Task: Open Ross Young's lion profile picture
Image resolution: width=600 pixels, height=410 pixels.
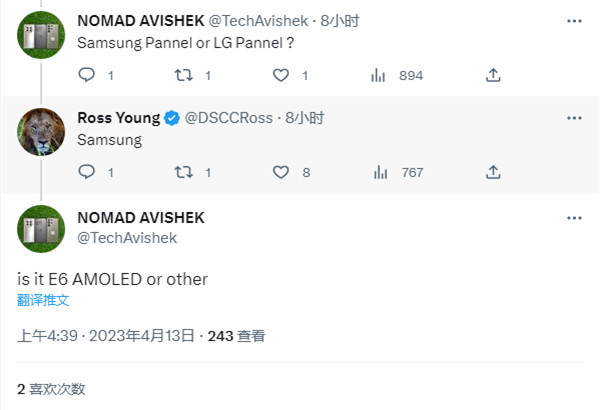Action: tap(42, 130)
